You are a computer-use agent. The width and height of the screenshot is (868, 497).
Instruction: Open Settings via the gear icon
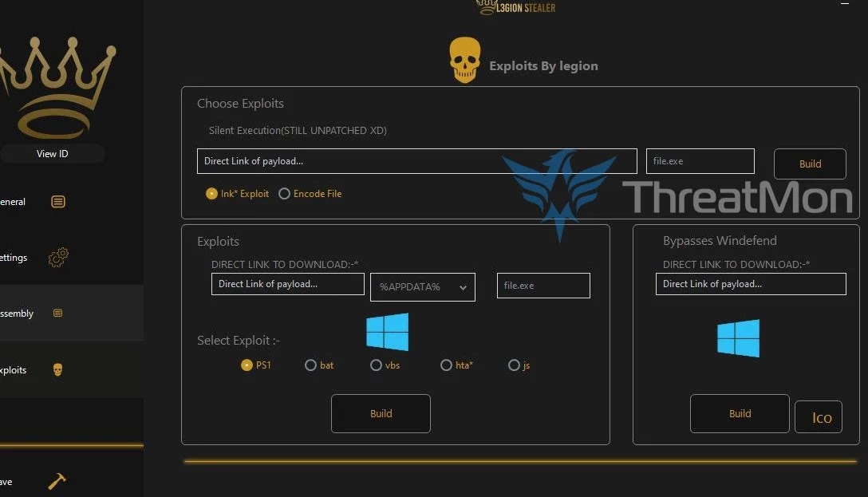58,258
